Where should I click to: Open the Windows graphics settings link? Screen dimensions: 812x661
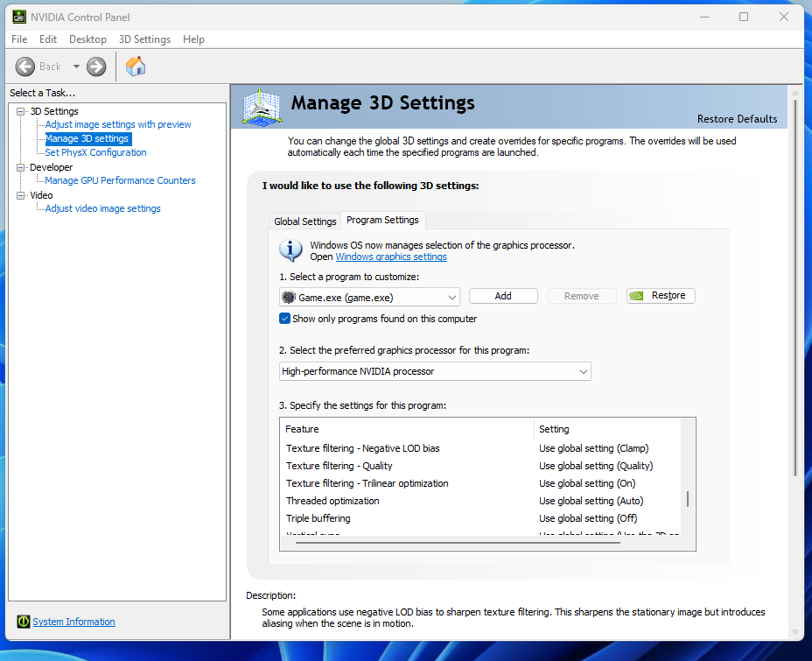point(391,257)
